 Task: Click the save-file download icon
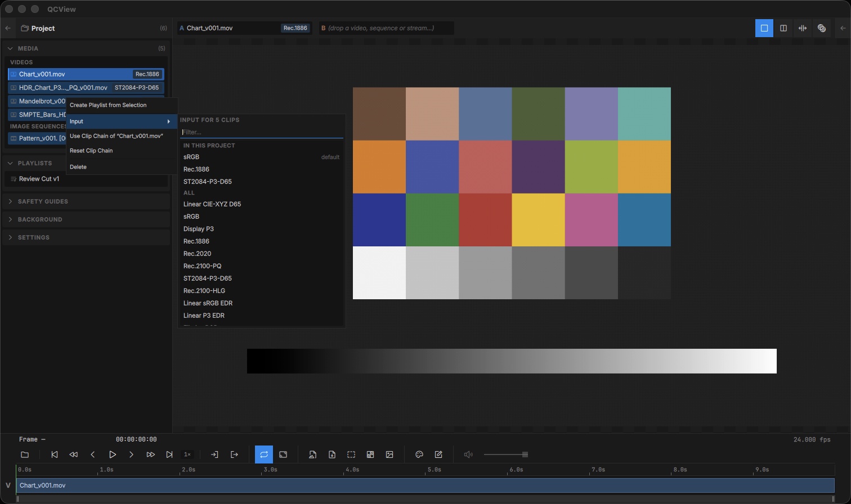[332, 454]
